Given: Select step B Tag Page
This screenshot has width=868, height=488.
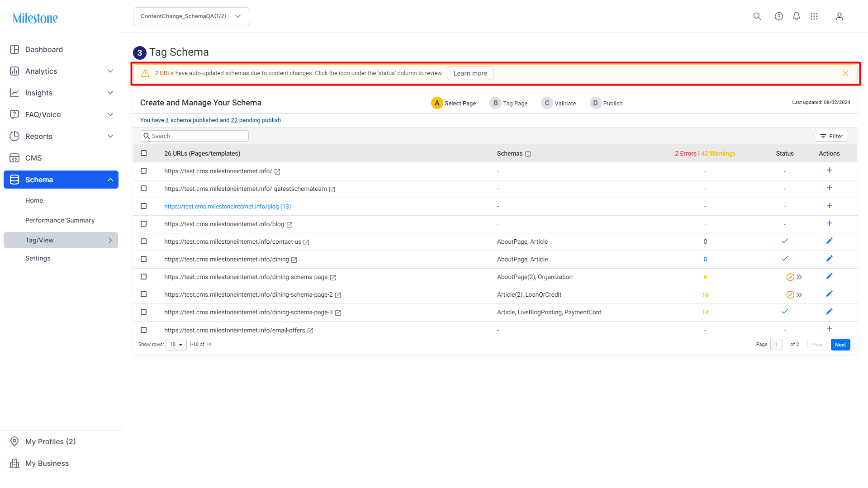Looking at the screenshot, I should 508,103.
